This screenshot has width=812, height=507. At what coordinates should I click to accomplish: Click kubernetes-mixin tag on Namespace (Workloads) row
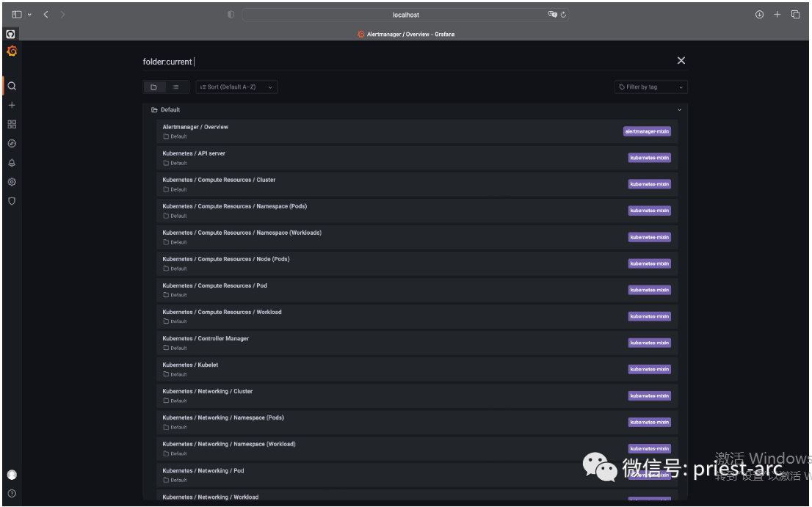650,237
